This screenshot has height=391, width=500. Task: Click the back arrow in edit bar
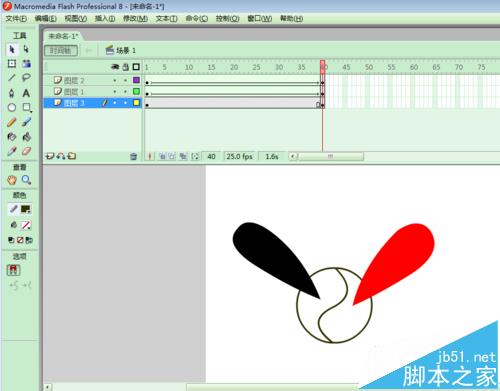pos(88,51)
